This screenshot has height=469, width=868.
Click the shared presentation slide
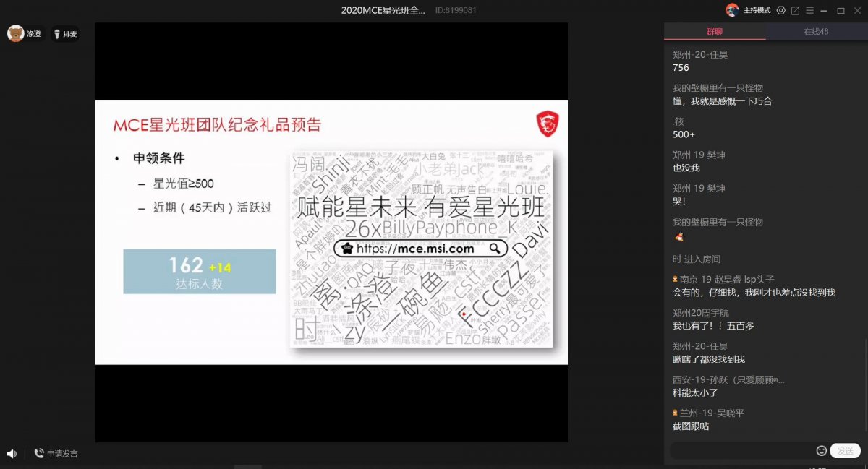(331, 232)
